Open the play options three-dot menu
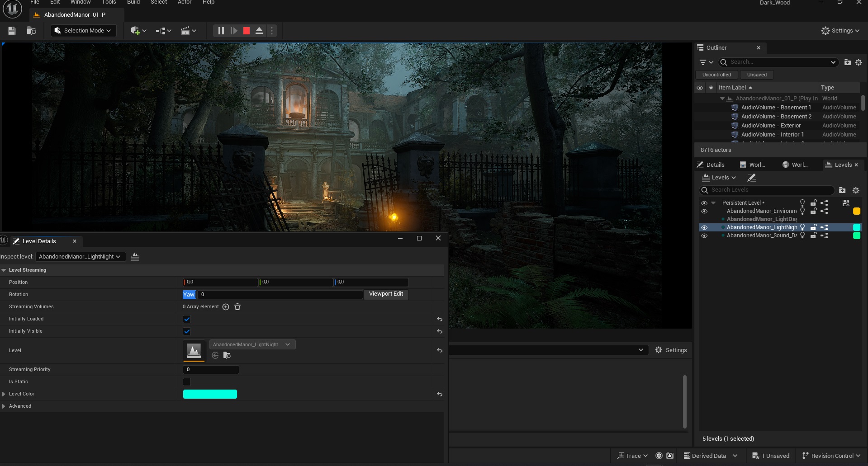Viewport: 868px width, 466px height. 272,31
